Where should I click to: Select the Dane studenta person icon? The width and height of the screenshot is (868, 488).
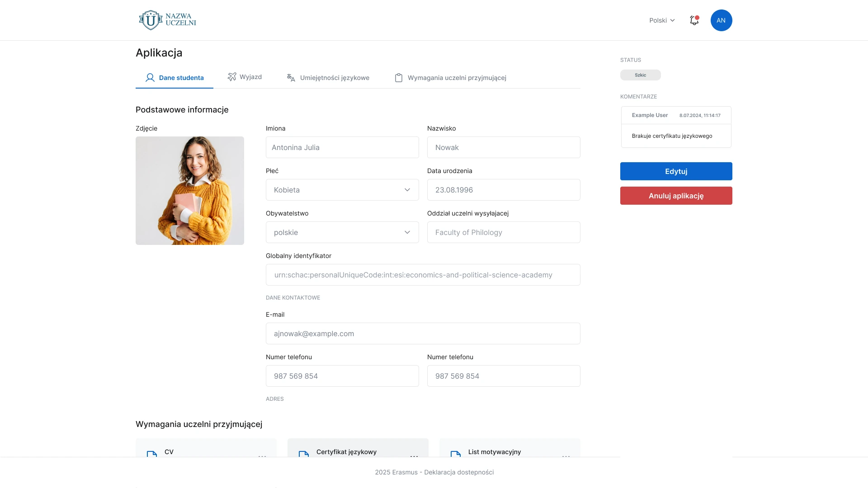pos(149,77)
